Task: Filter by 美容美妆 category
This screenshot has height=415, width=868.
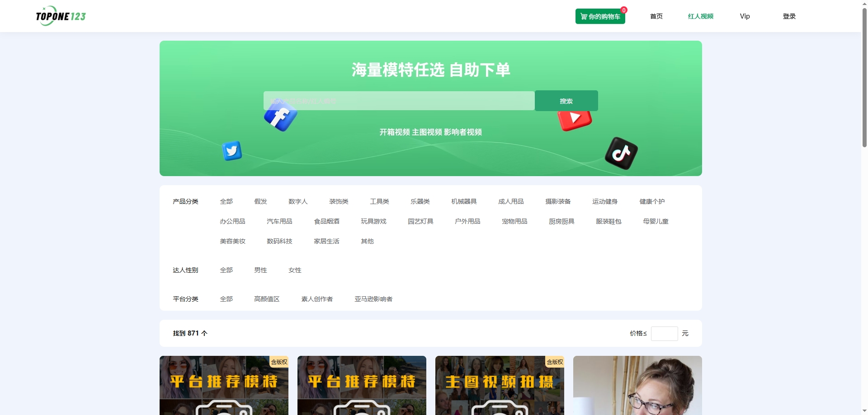Action: point(232,241)
